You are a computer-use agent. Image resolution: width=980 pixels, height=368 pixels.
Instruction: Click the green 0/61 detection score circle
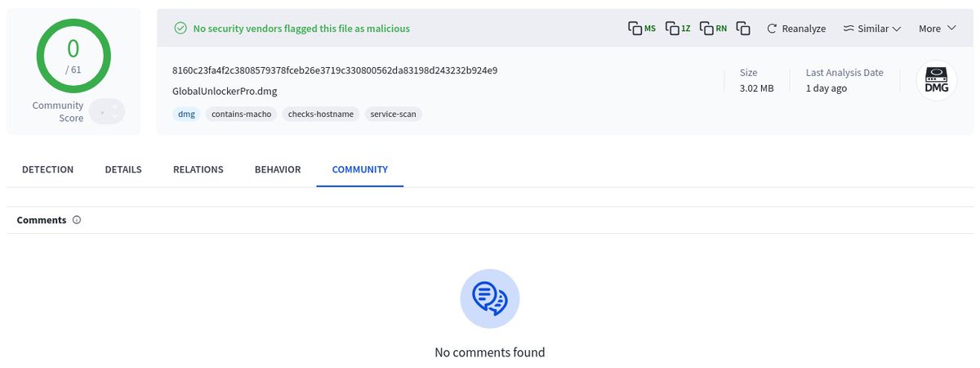pyautogui.click(x=73, y=56)
